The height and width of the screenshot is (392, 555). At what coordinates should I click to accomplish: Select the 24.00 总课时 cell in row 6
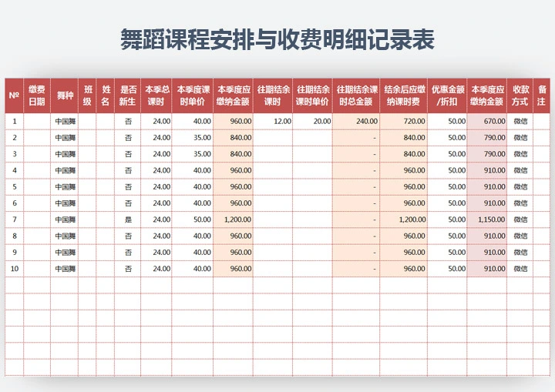pyautogui.click(x=156, y=203)
